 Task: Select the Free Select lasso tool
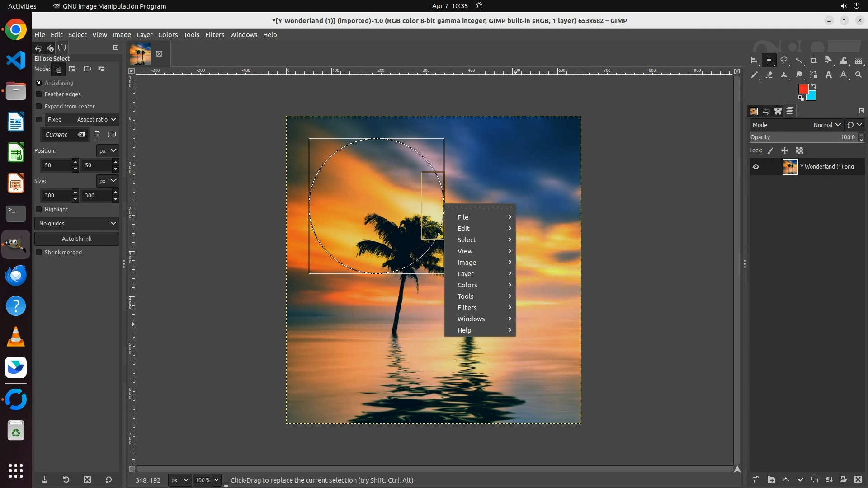(784, 60)
